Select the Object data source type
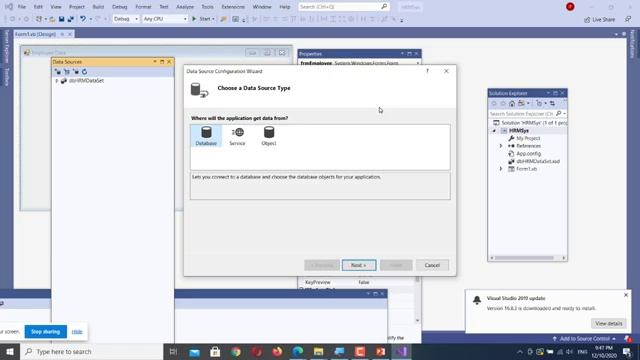640x360 pixels. coord(269,136)
